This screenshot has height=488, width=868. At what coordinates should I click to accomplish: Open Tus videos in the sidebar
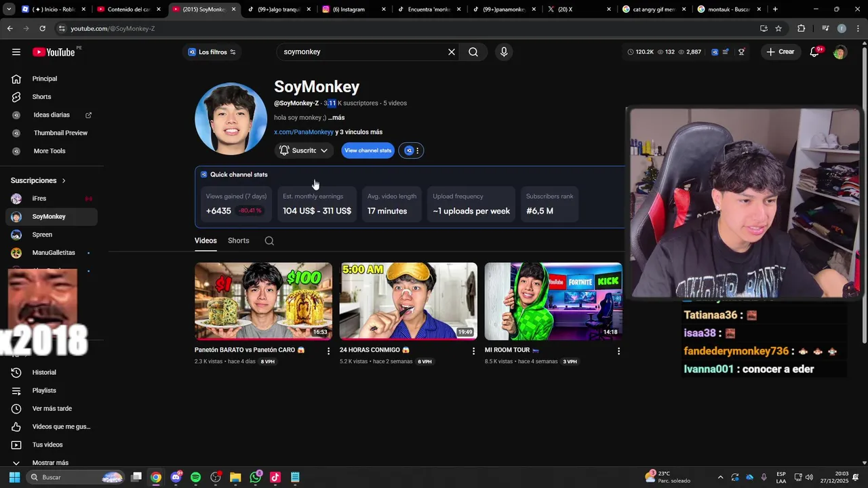click(x=50, y=445)
